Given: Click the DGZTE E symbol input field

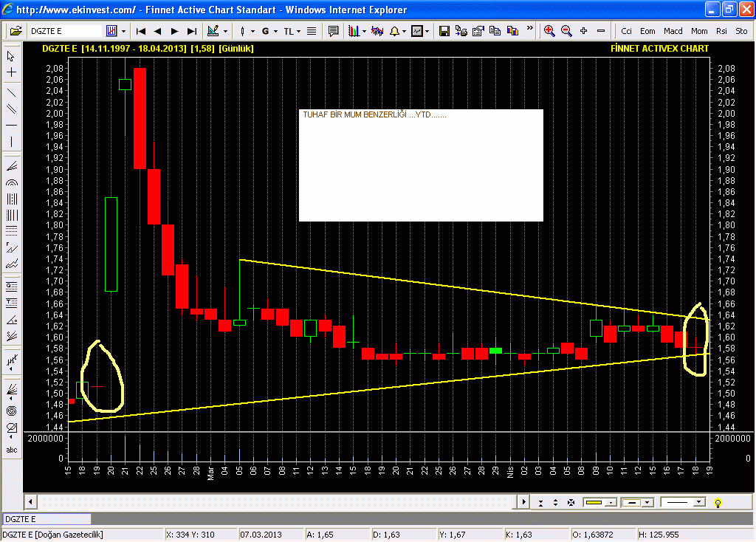Looking at the screenshot, I should click(66, 31).
